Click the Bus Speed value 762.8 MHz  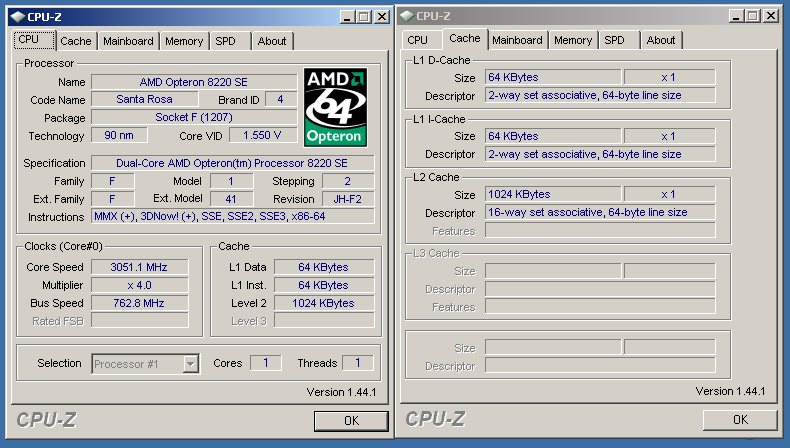[x=140, y=303]
